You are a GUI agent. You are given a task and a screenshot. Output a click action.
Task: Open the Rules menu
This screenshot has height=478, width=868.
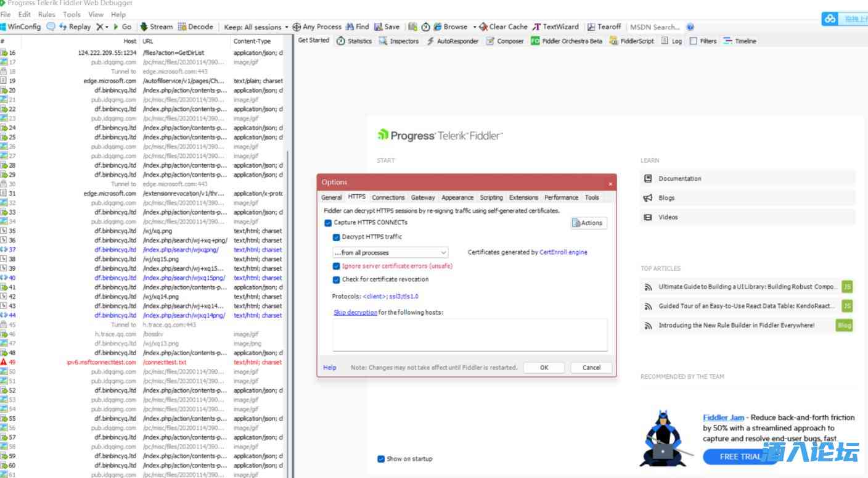(47, 14)
